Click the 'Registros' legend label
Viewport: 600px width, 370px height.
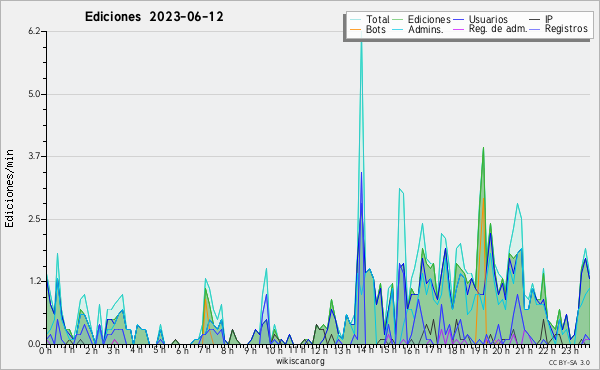tap(566, 29)
